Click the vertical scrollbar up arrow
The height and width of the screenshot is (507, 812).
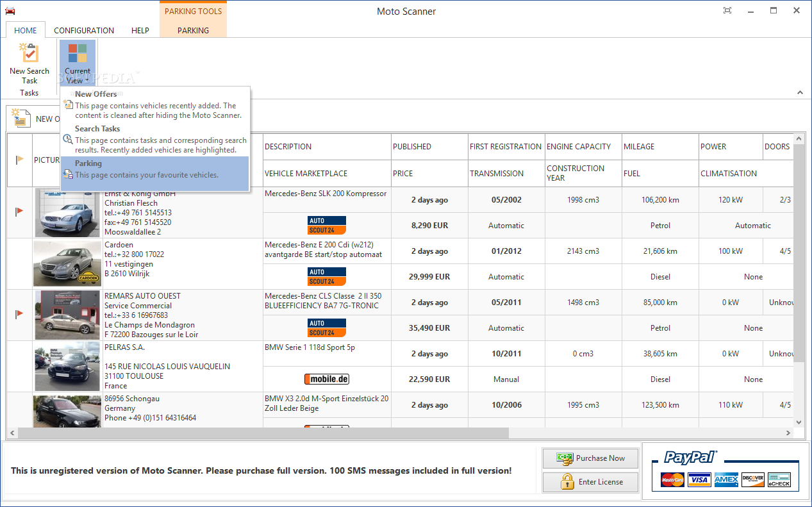[x=799, y=139]
